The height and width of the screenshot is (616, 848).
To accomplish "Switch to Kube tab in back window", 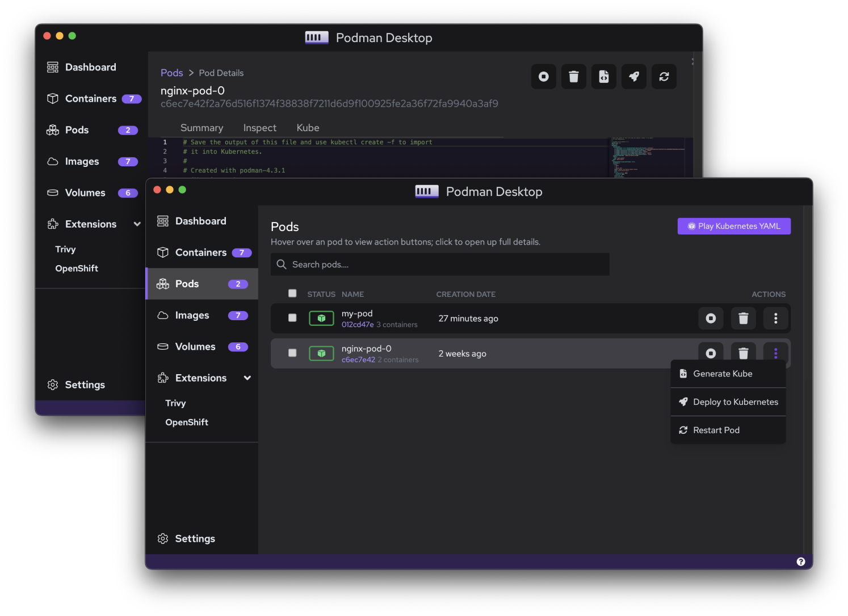I will click(308, 128).
